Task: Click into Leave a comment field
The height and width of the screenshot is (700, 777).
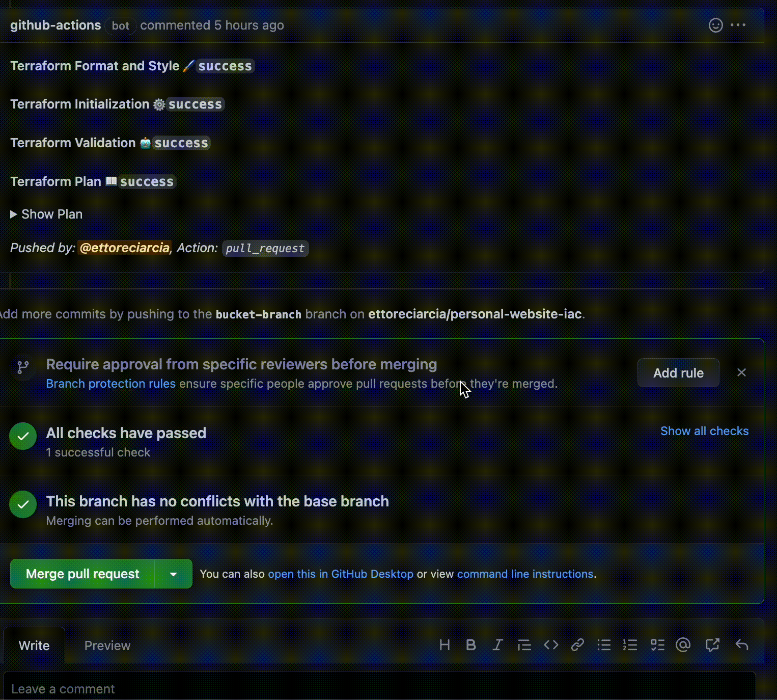Action: pos(379,686)
